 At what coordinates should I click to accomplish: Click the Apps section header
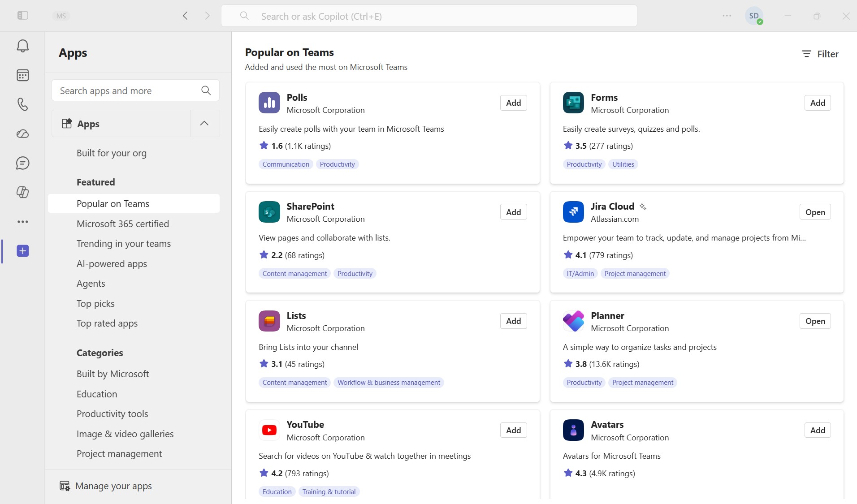[x=121, y=123]
